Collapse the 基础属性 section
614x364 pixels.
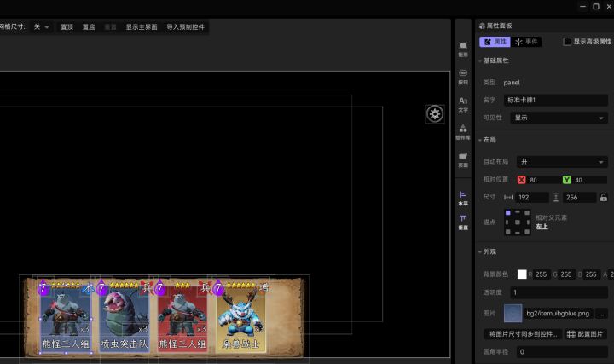tap(480, 61)
